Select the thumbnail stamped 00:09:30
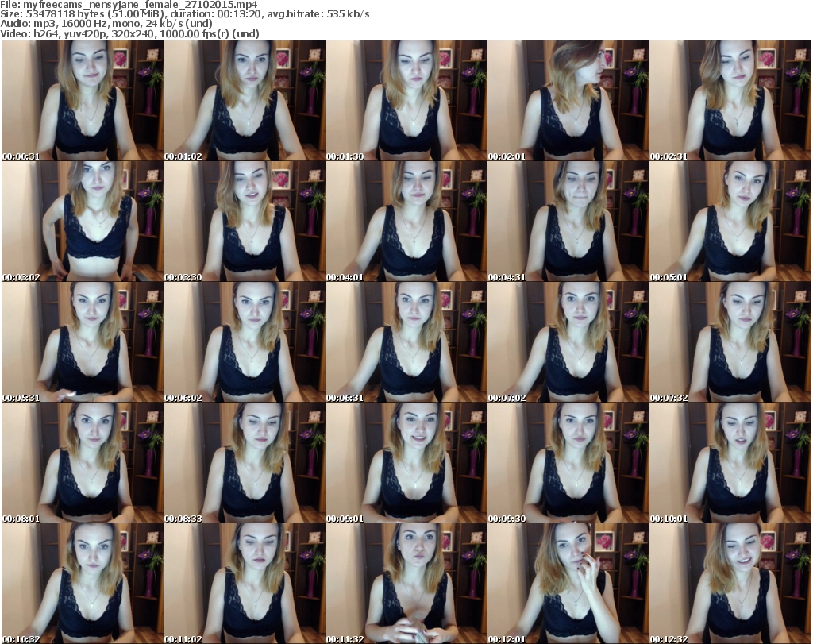 click(x=568, y=463)
